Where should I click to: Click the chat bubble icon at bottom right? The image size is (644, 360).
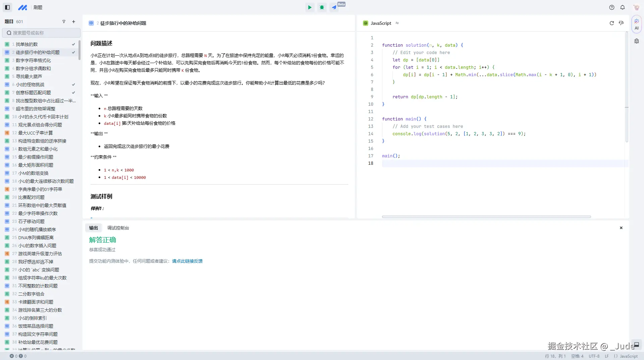pos(636,344)
